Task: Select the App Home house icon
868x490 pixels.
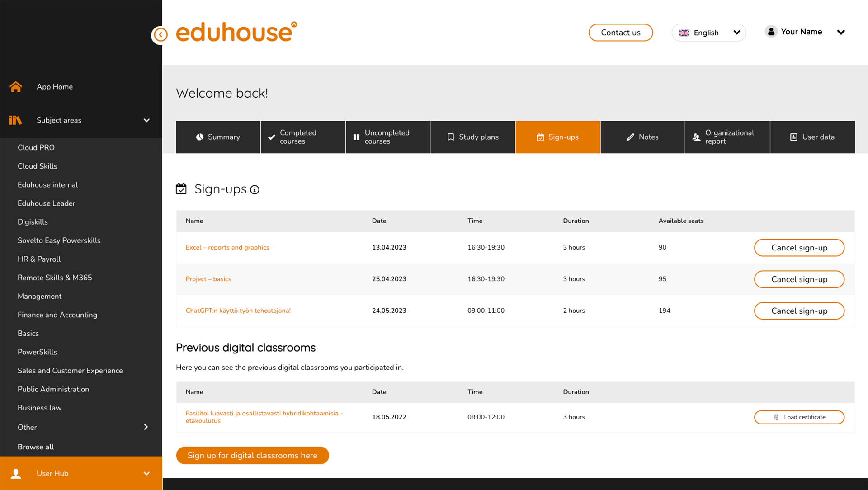Action: 15,86
